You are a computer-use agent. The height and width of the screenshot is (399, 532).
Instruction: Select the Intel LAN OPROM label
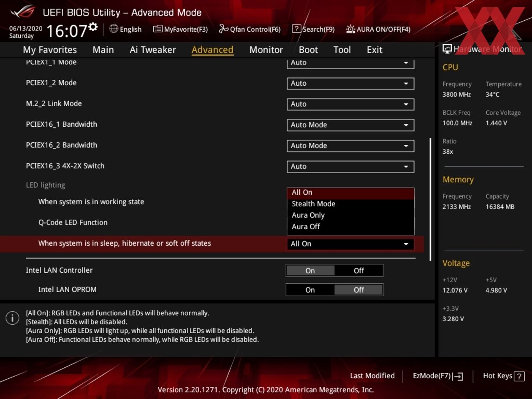click(67, 289)
